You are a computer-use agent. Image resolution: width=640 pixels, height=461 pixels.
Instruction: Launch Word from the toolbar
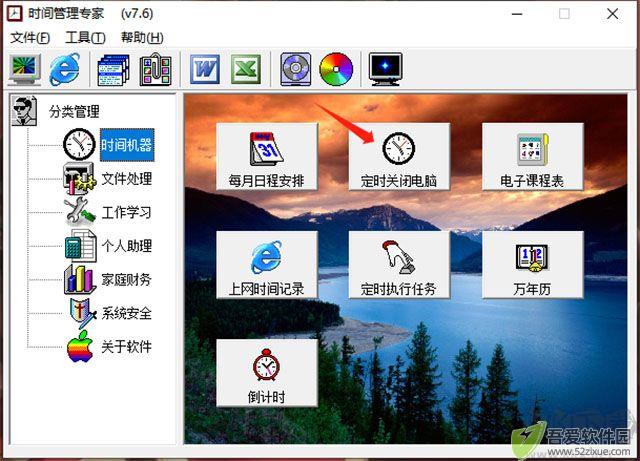(205, 69)
